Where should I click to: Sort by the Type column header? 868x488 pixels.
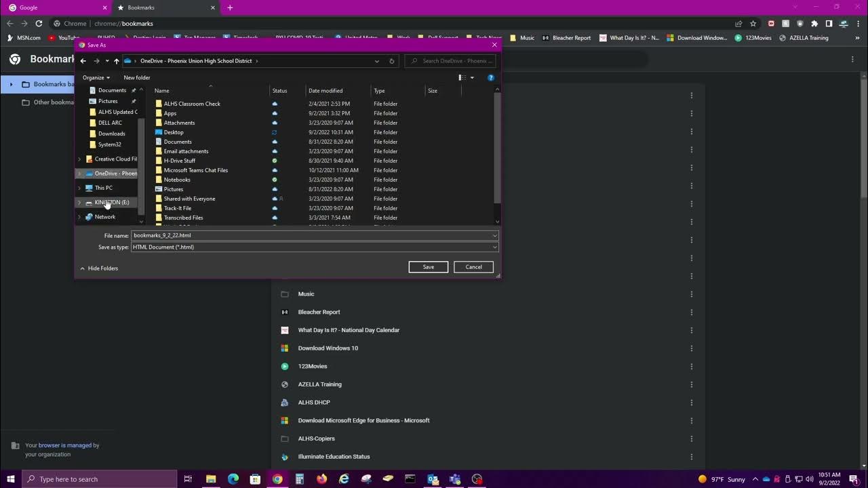[x=397, y=91]
